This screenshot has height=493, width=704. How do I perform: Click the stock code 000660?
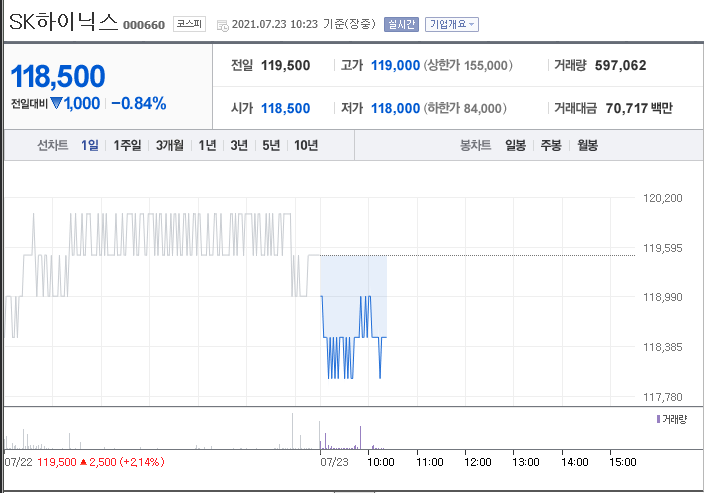tap(144, 25)
